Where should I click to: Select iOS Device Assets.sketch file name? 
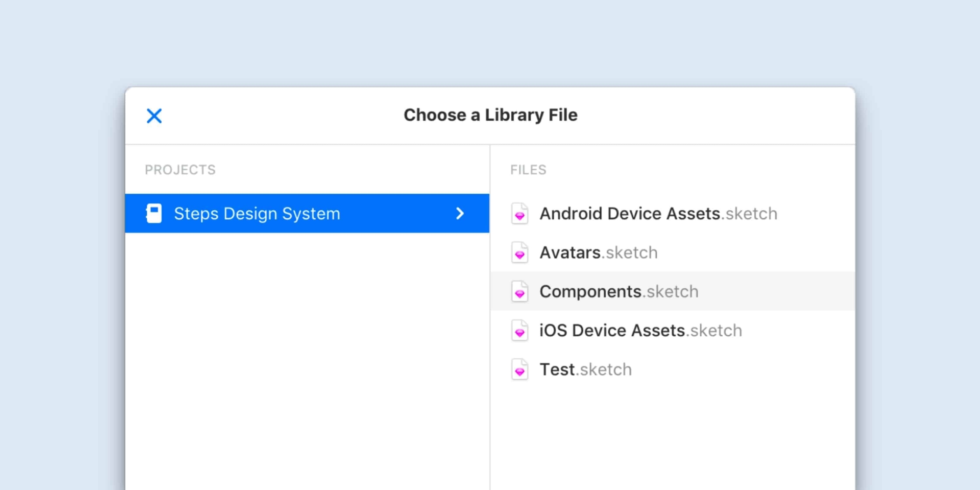pos(640,330)
